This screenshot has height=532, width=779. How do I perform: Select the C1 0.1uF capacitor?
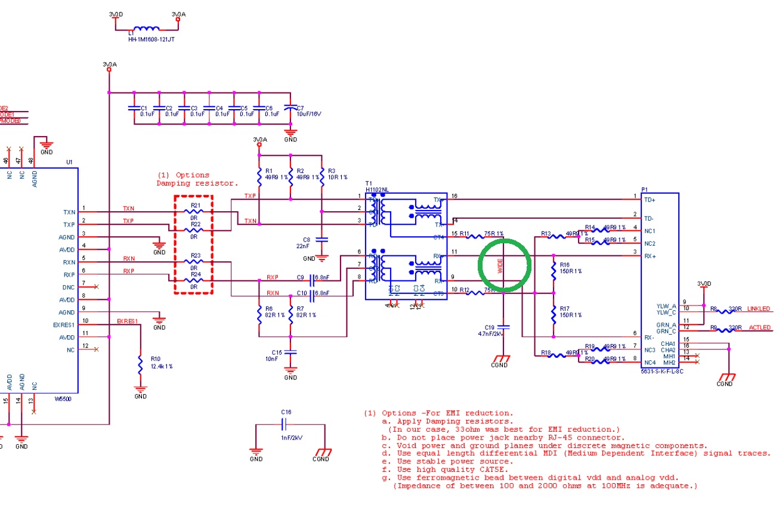pos(134,108)
